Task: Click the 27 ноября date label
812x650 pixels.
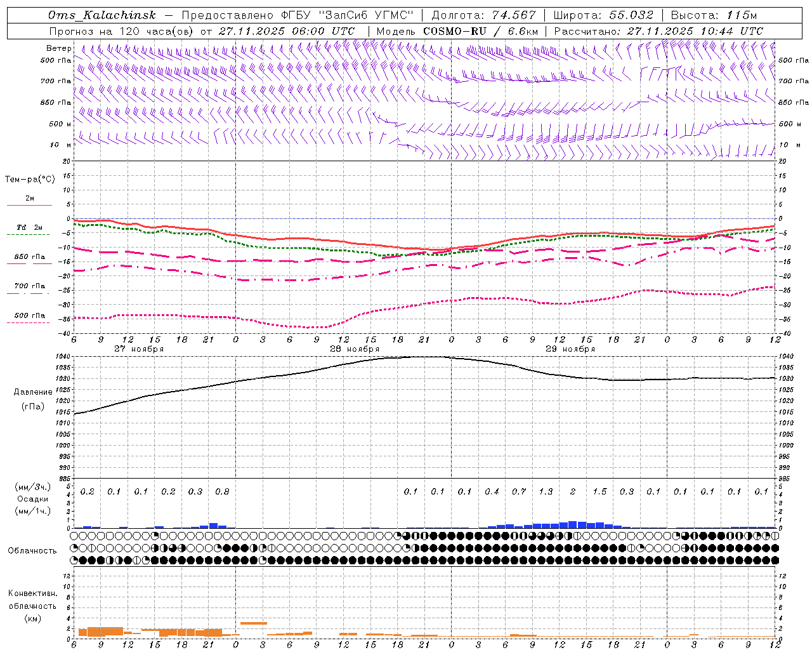Action: coord(139,349)
